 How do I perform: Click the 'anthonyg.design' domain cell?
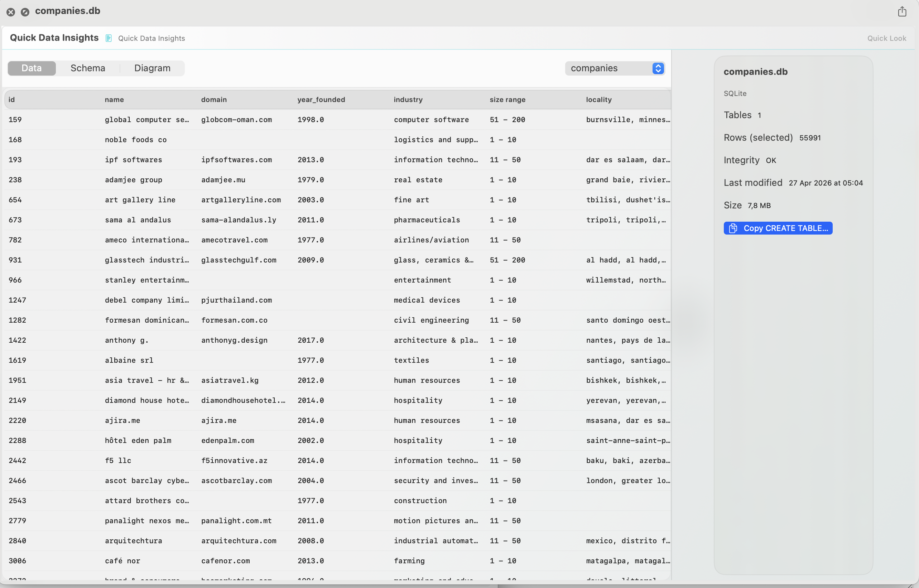click(x=234, y=340)
